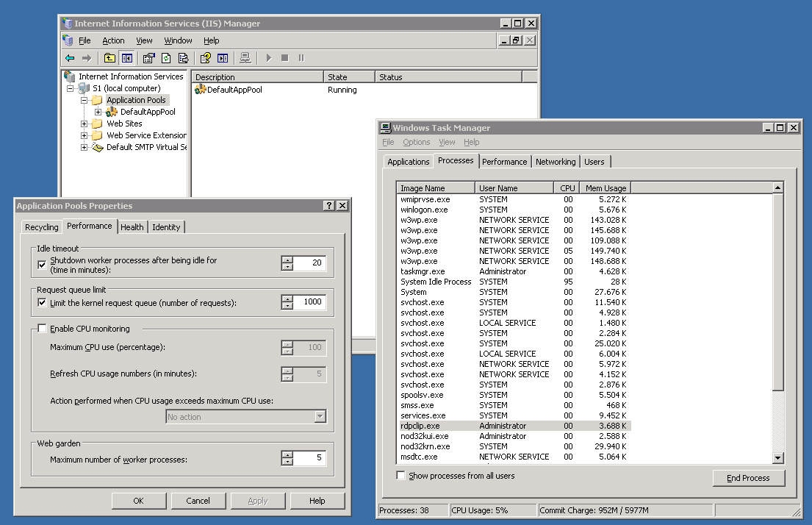Open Properties from the IIS Manager toolbar

149,58
